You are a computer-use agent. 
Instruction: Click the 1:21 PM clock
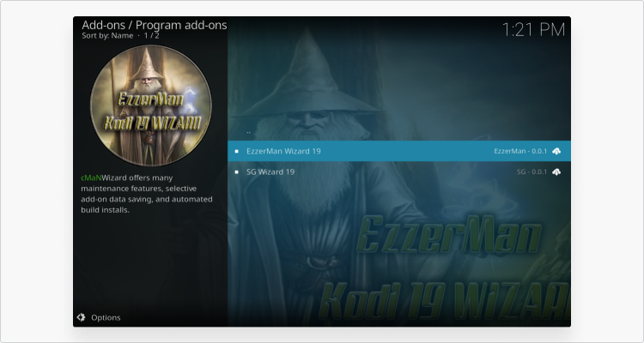[x=533, y=29]
